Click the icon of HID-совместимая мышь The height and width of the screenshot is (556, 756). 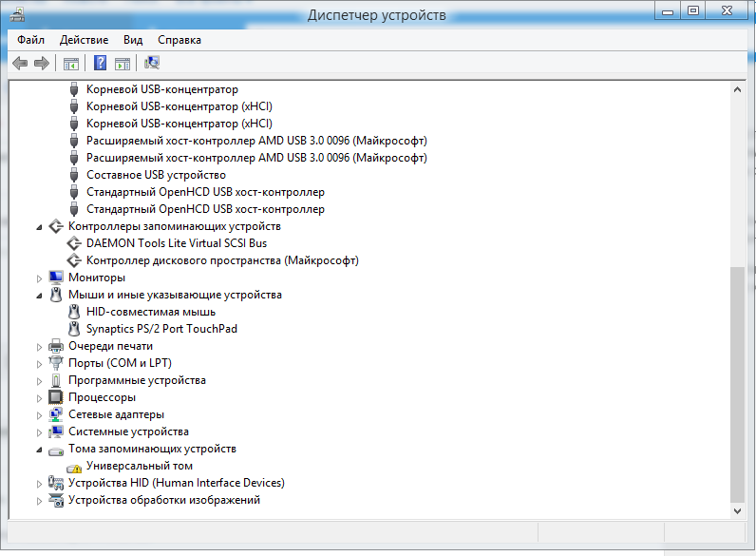point(74,312)
